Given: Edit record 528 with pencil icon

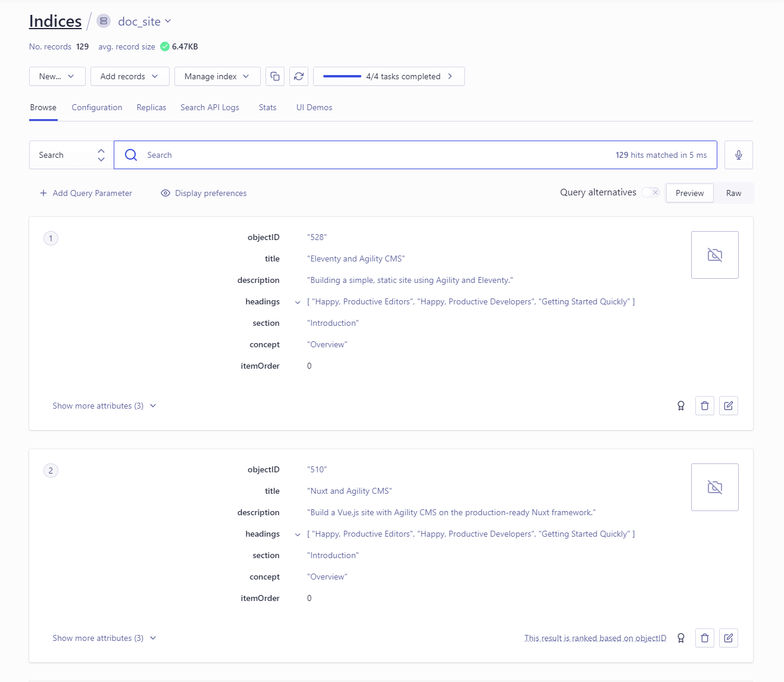Looking at the screenshot, I should coord(729,406).
